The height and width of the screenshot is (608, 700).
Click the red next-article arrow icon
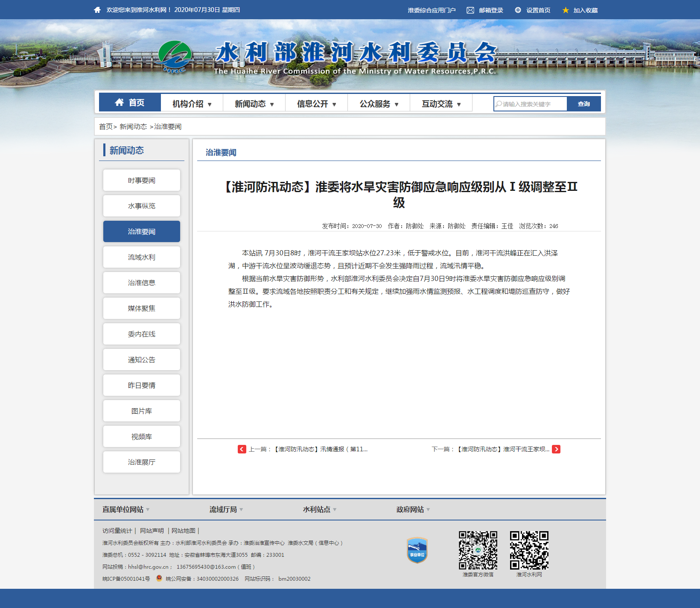point(556,449)
